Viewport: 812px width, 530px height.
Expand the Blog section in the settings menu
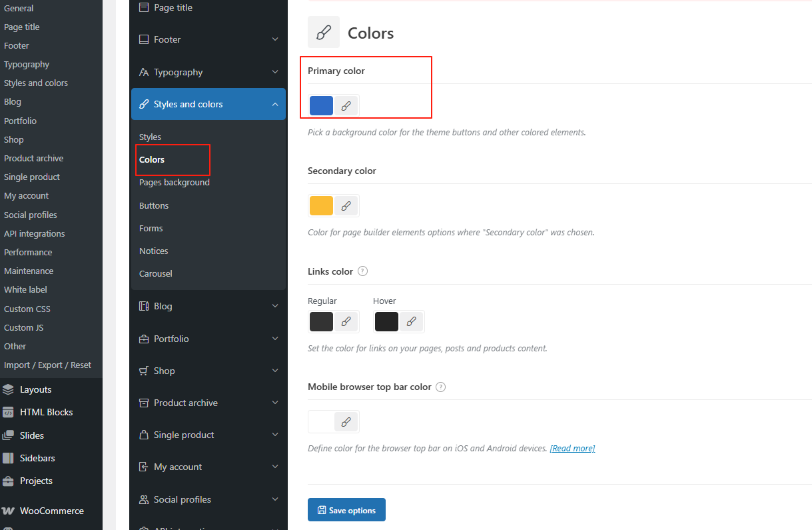(274, 305)
